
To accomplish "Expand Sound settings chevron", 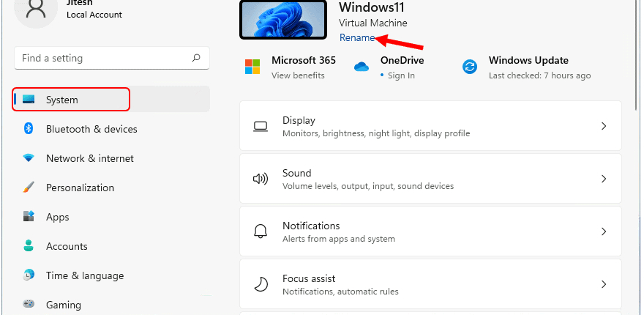I will pyautogui.click(x=604, y=179).
